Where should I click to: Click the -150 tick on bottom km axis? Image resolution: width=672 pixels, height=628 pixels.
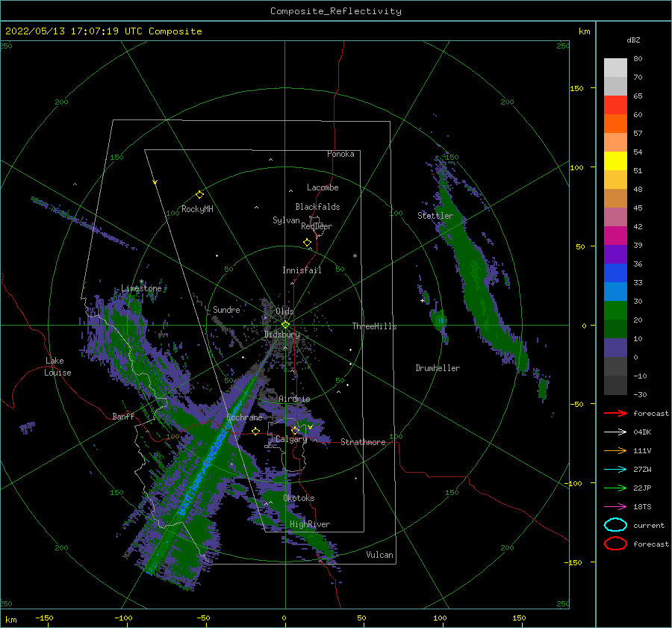[44, 618]
